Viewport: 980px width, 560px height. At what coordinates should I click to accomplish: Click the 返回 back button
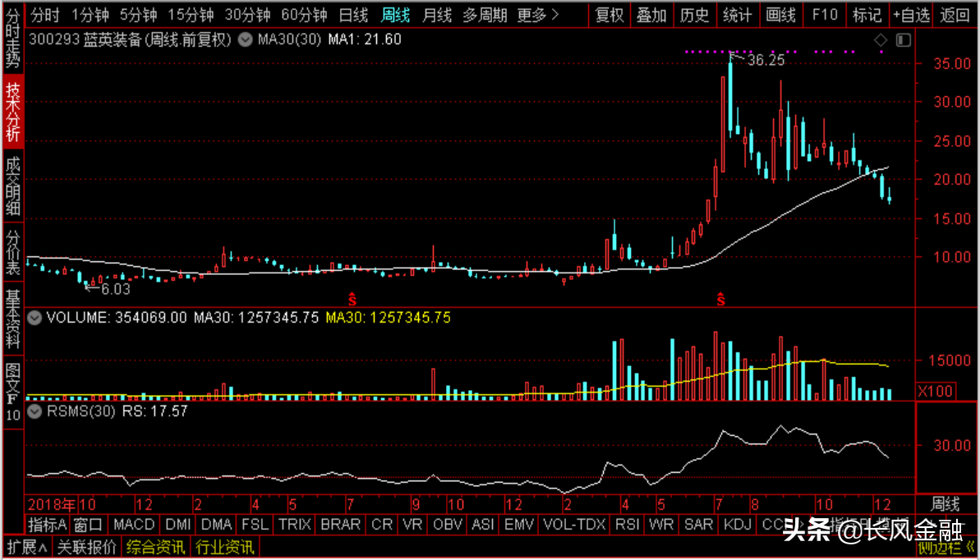[x=954, y=15]
